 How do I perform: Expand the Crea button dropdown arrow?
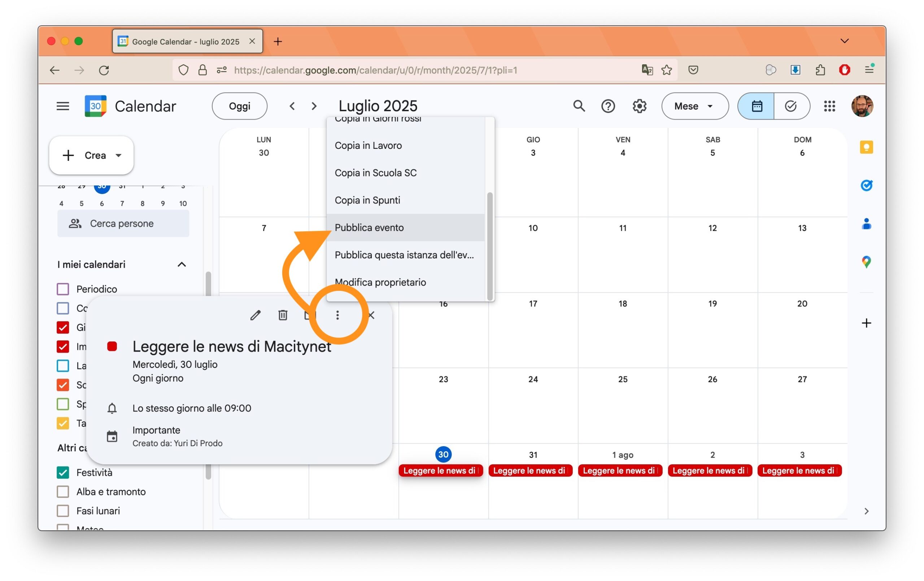[x=119, y=155]
